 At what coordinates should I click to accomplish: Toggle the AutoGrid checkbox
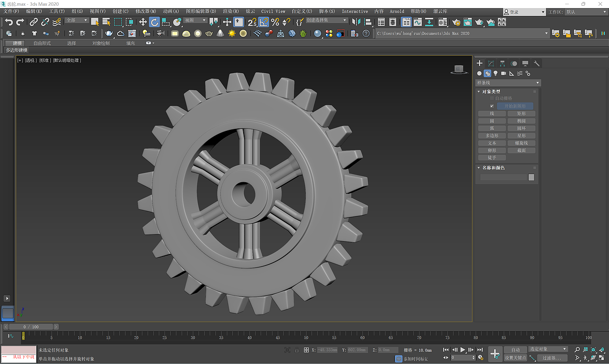[492, 98]
